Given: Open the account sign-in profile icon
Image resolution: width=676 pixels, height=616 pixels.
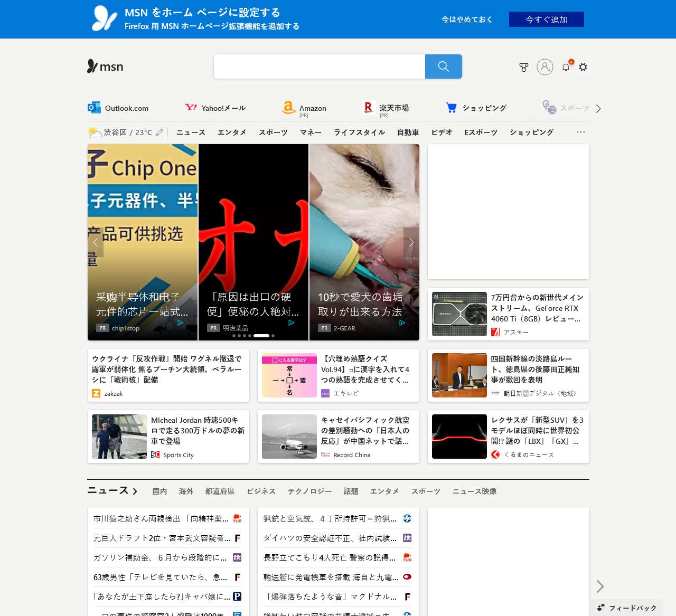Looking at the screenshot, I should [545, 67].
